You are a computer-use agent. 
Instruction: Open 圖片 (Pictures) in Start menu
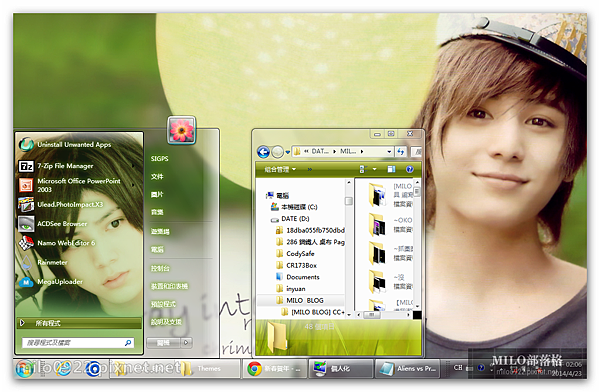tap(157, 194)
